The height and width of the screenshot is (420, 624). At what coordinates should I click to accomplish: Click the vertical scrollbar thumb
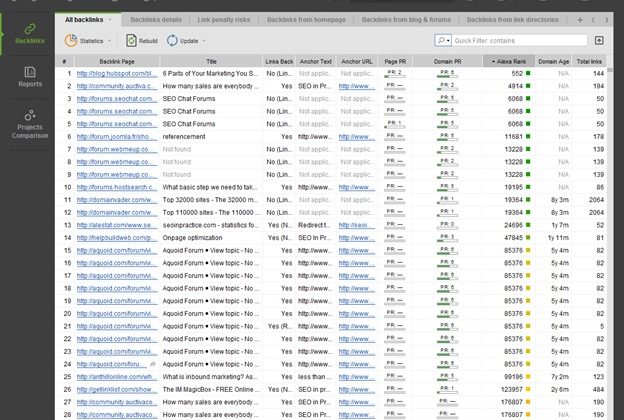[610, 69]
